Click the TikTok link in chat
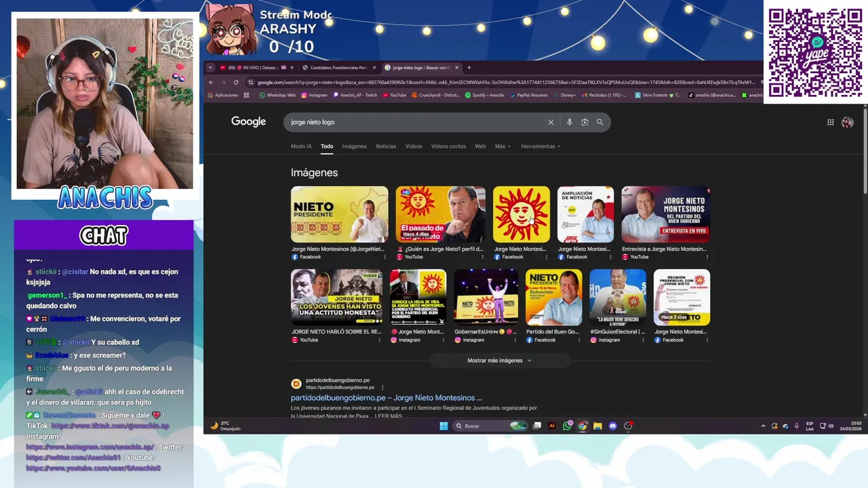This screenshot has width=868, height=488. click(111, 426)
